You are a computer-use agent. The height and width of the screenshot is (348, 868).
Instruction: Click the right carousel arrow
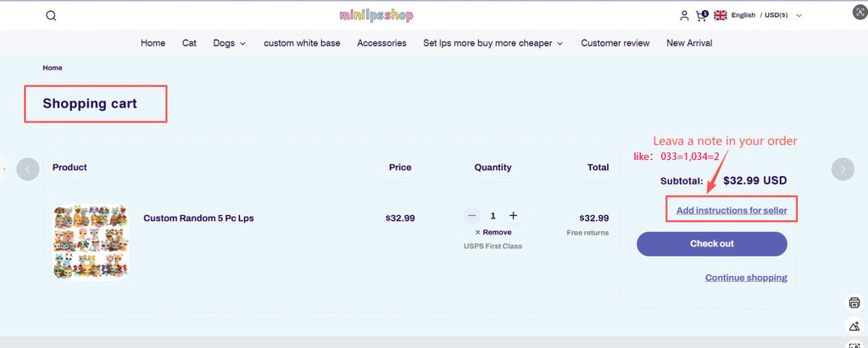click(x=842, y=168)
